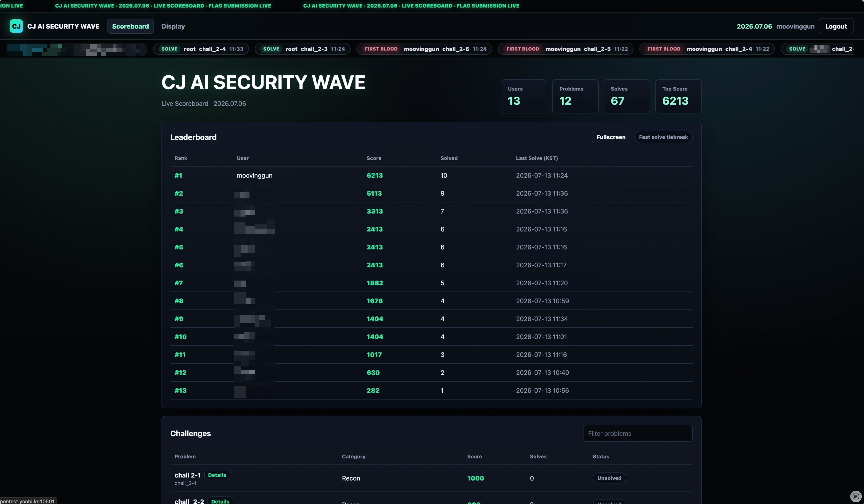Click the score 630
This screenshot has width=864, height=504.
[373, 373]
